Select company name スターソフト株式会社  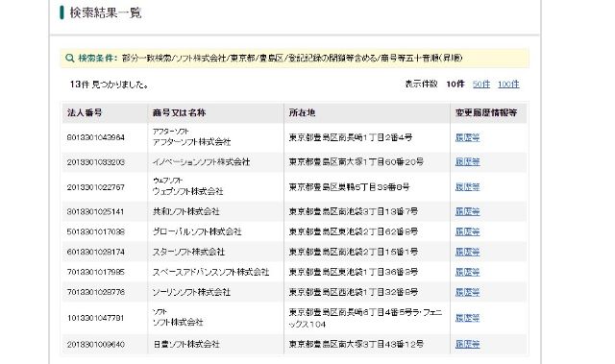pyautogui.click(x=188, y=252)
